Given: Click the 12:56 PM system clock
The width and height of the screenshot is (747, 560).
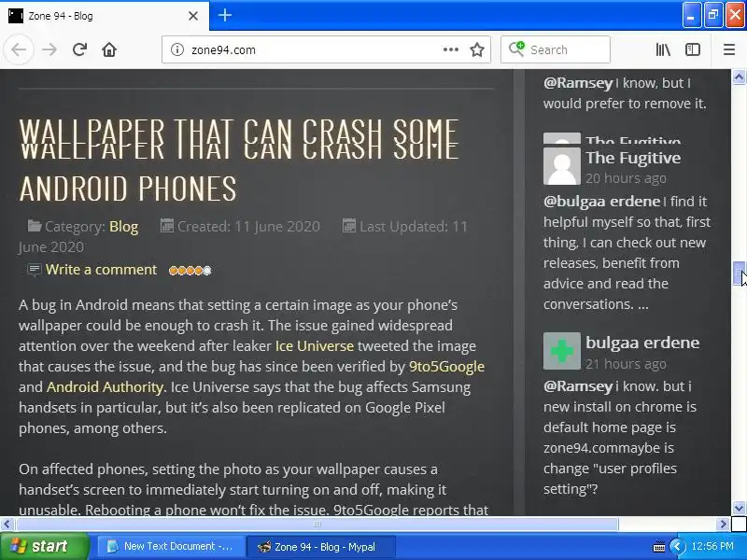Looking at the screenshot, I should click(x=712, y=546).
